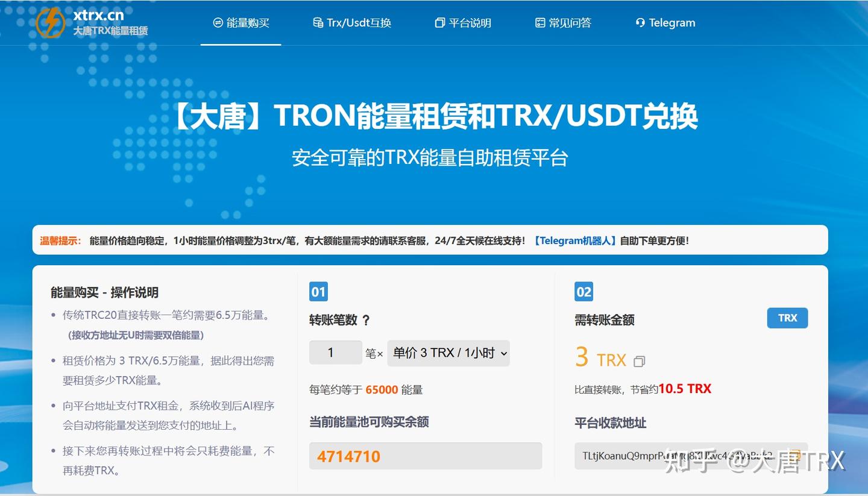The width and height of the screenshot is (868, 496).
Task: Expand the unit price selector chevron
Action: (503, 353)
